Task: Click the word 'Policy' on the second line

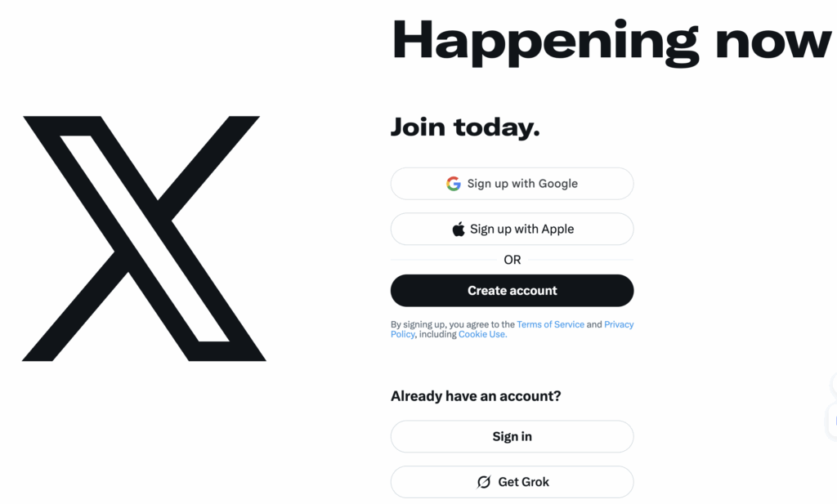Action: point(402,334)
